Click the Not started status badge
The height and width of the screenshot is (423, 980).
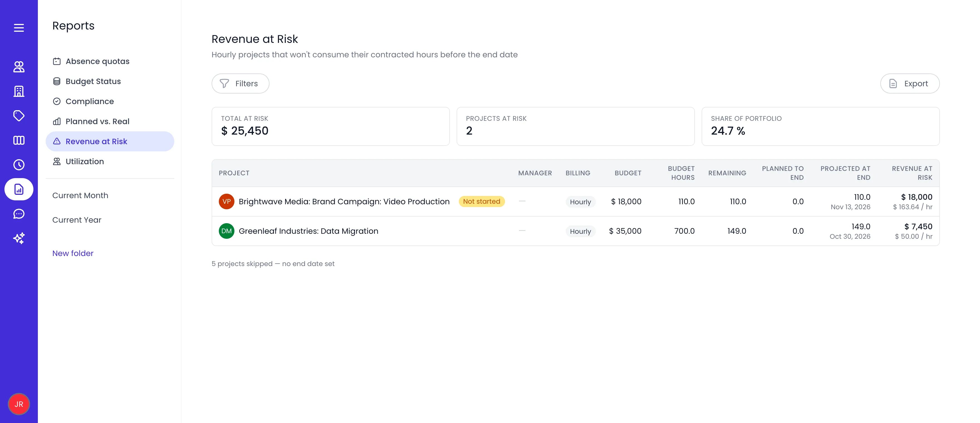(482, 201)
